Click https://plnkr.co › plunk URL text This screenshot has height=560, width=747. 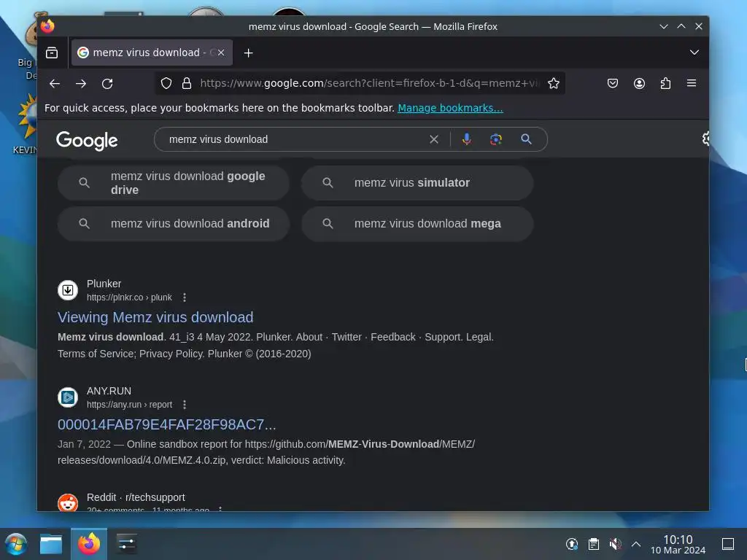click(x=129, y=297)
